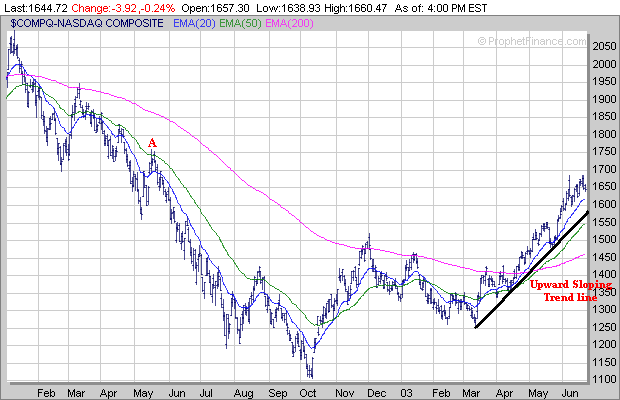The width and height of the screenshot is (620, 400).
Task: Click the Upward Sloping Trend line label
Action: pyautogui.click(x=571, y=291)
